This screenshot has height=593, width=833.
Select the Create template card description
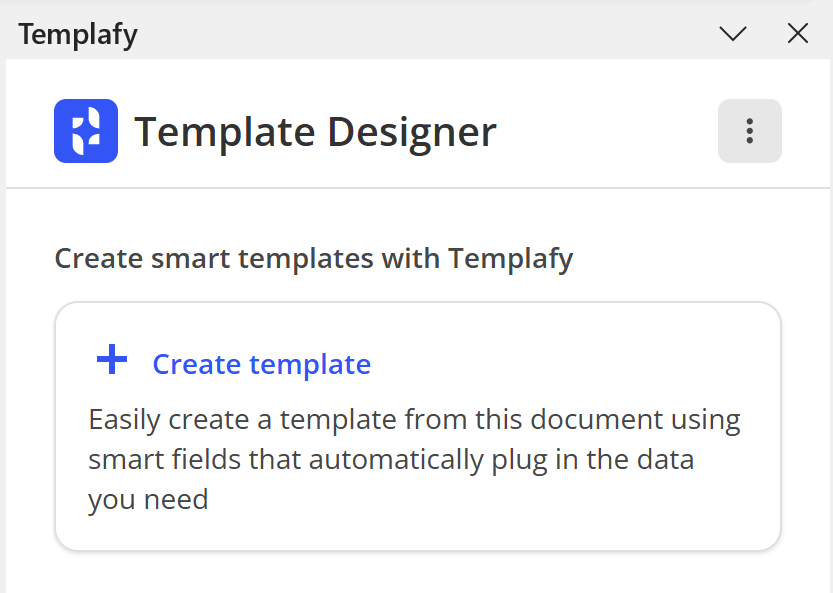pos(414,459)
